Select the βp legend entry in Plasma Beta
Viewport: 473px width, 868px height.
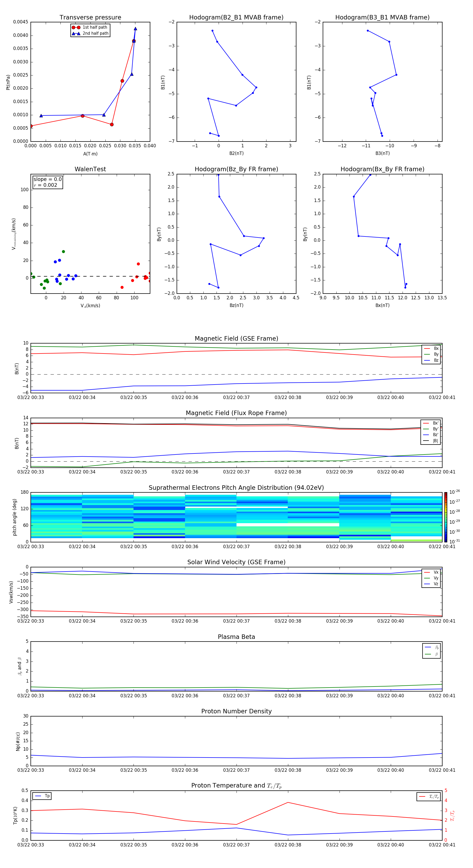pyautogui.click(x=431, y=647)
